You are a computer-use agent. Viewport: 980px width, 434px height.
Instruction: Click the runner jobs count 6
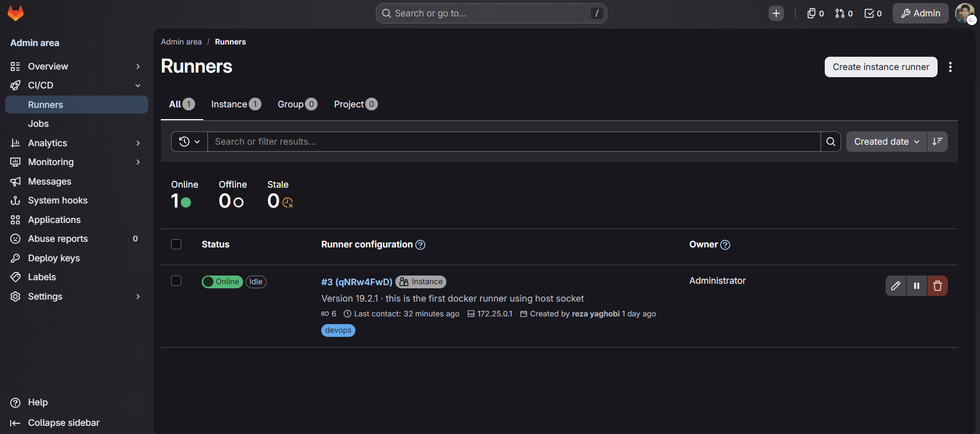click(329, 314)
